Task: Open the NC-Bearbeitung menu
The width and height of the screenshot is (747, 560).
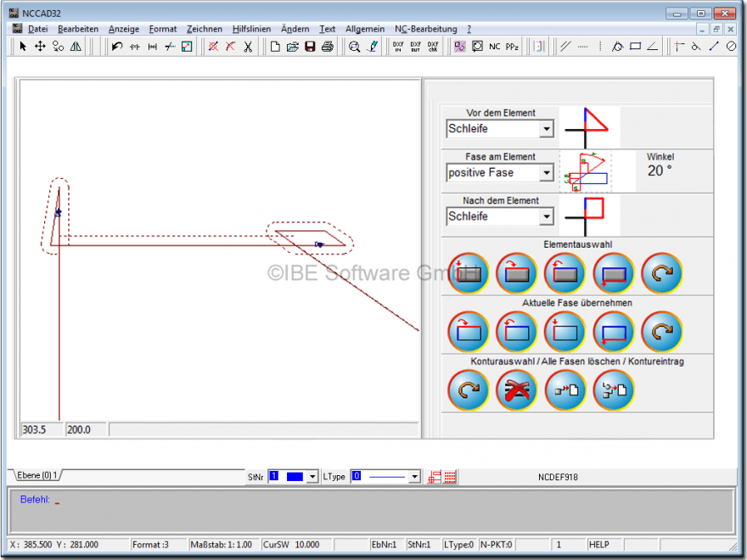Action: pyautogui.click(x=426, y=29)
